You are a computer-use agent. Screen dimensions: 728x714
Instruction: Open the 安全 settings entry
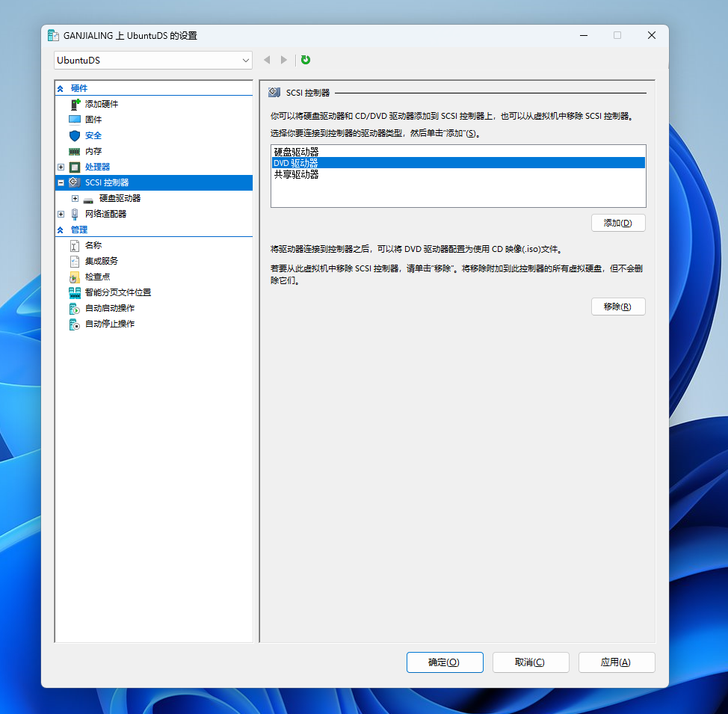pyautogui.click(x=93, y=135)
